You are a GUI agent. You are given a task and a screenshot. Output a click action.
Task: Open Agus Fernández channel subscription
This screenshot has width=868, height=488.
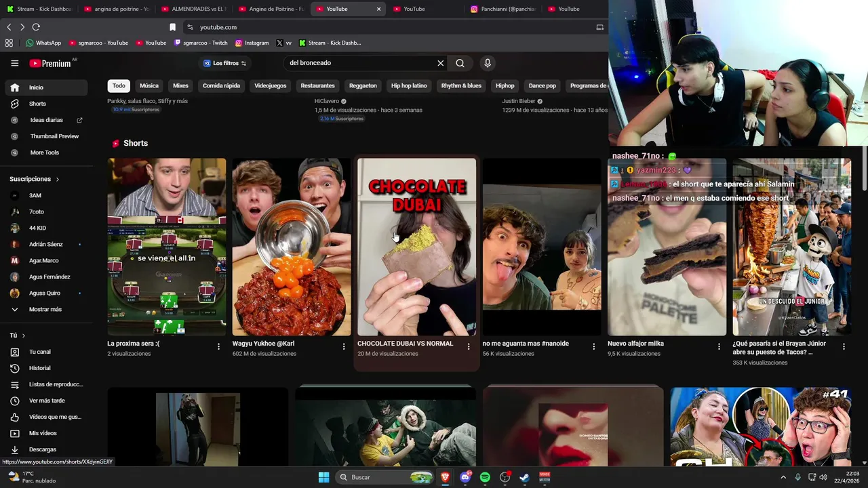(x=46, y=277)
